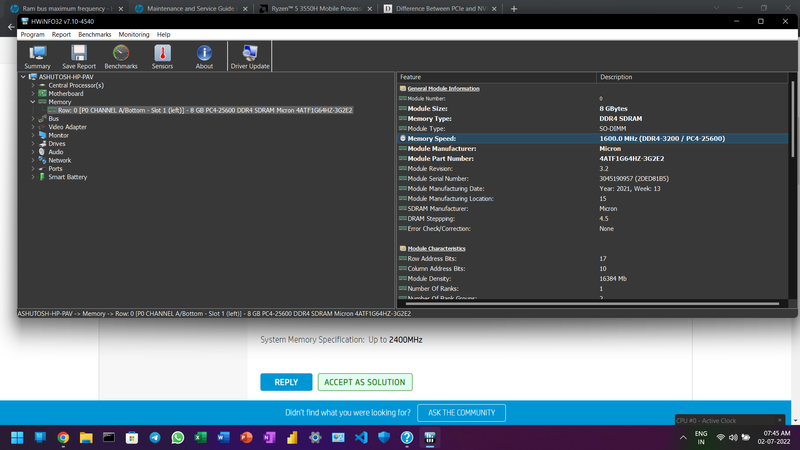The width and height of the screenshot is (800, 450).
Task: Click the Feature column header
Action: 496,77
